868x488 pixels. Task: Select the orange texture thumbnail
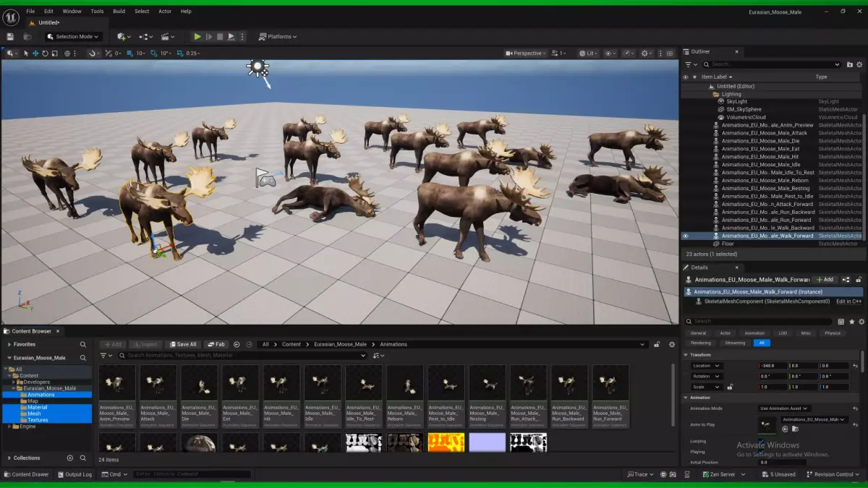point(446,442)
